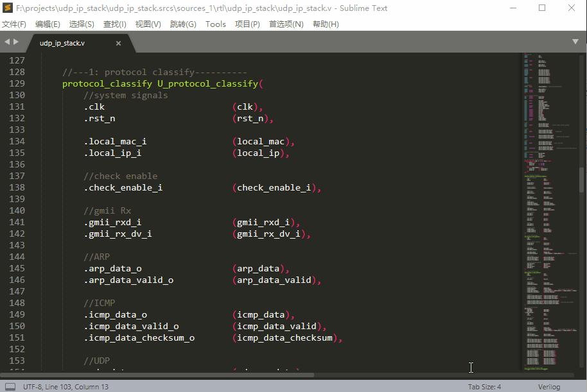Click status text UTF-8, Line 103, Column 13

pyautogui.click(x=66, y=387)
